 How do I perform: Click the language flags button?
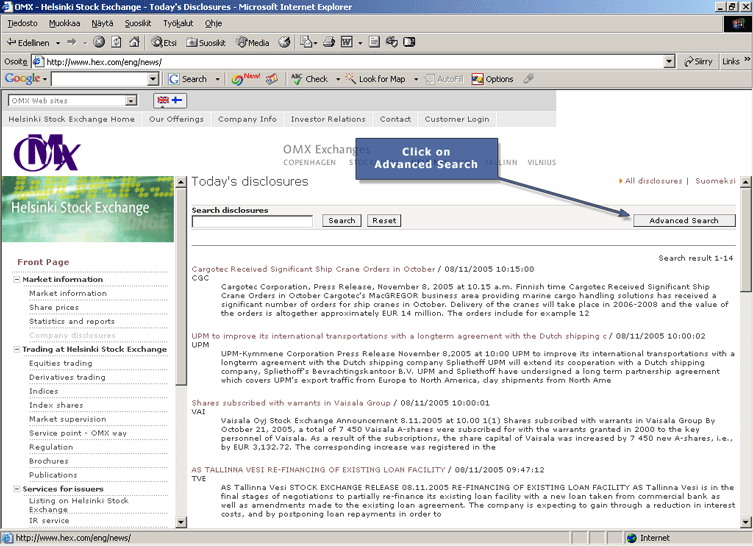point(170,100)
